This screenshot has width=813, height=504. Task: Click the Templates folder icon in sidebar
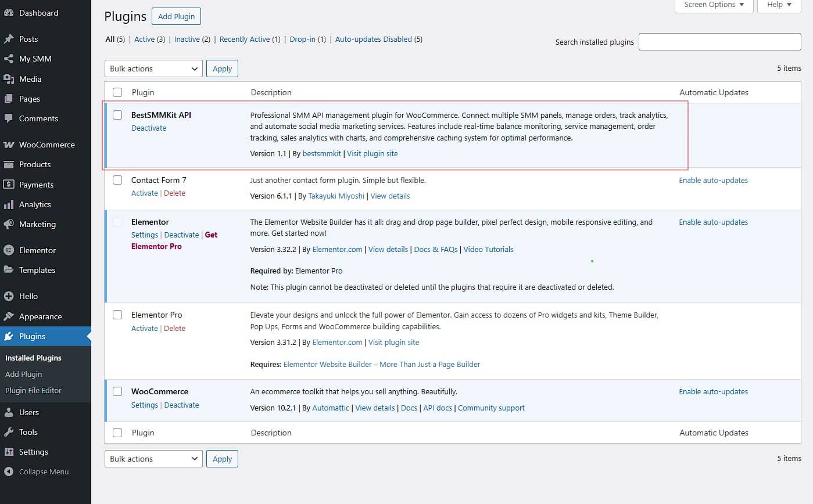click(x=9, y=270)
